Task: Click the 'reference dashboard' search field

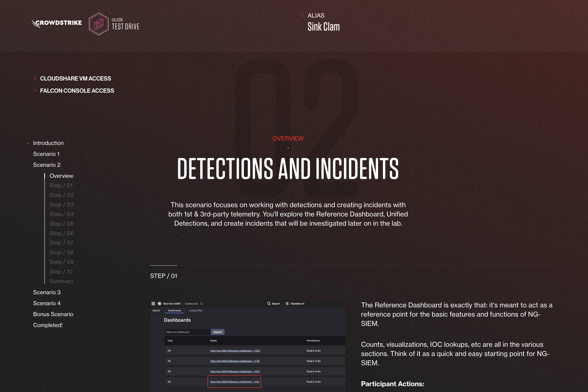Action: pos(187,332)
